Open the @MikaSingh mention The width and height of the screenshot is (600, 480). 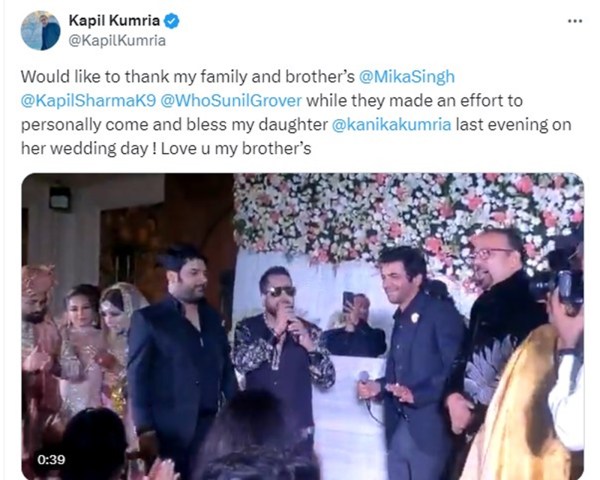click(407, 77)
